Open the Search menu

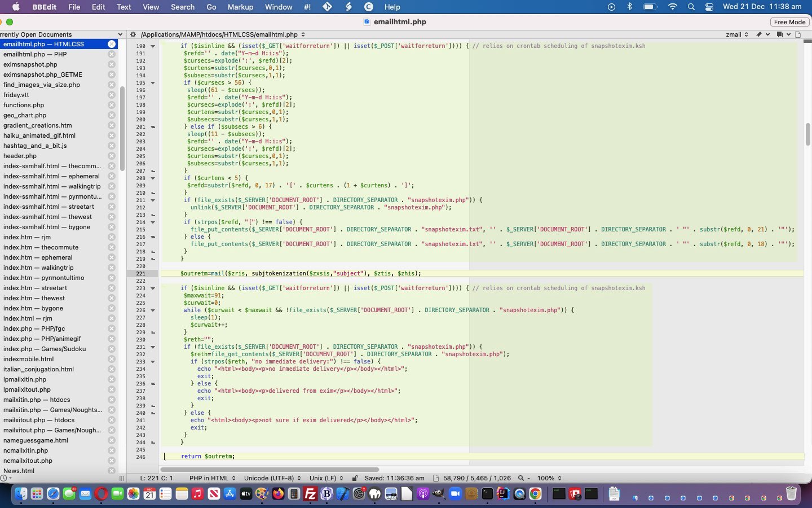click(183, 7)
